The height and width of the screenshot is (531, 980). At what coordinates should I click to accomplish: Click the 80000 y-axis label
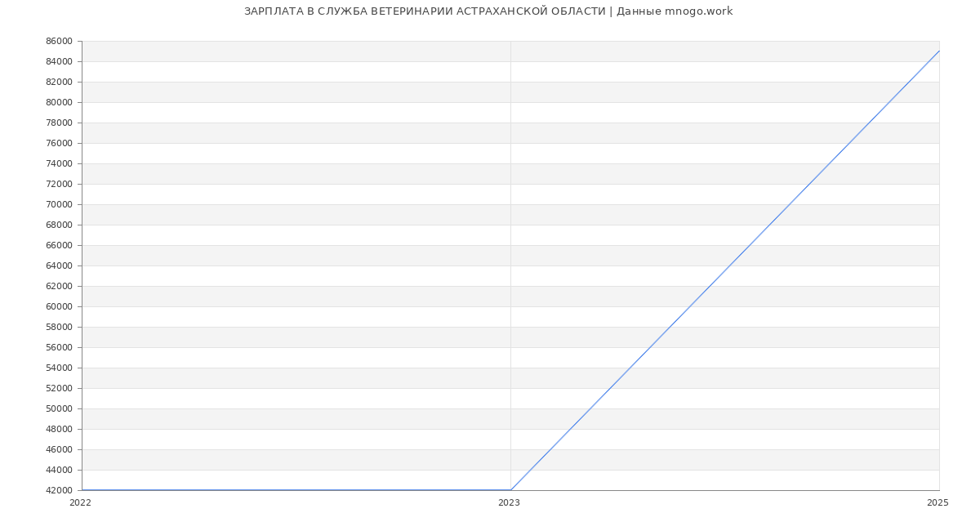[60, 103]
